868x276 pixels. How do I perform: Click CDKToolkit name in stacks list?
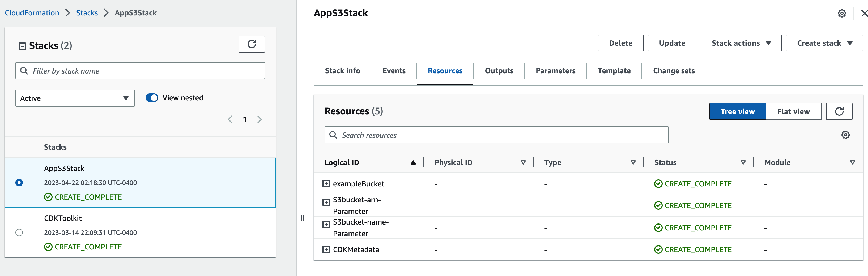63,218
